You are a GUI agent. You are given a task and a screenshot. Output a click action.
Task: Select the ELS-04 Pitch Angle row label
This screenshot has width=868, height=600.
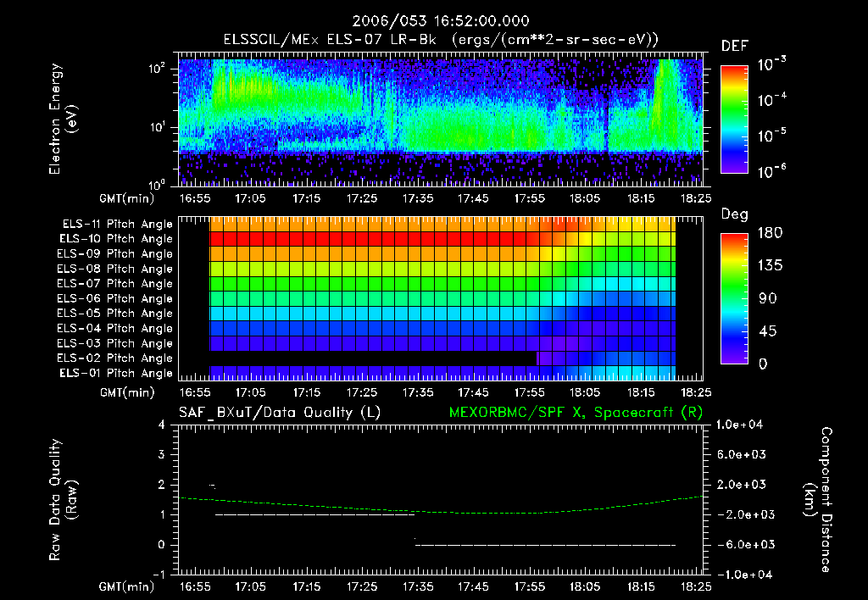tap(115, 328)
